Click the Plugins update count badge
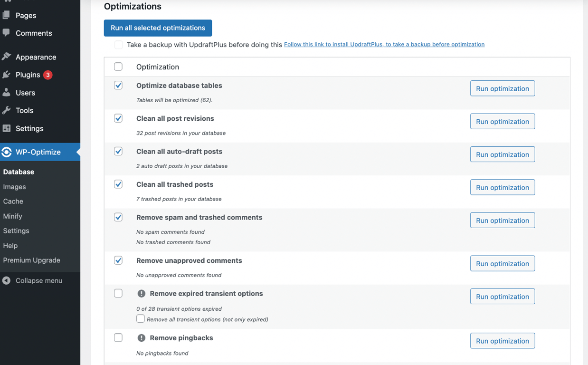 pos(49,75)
